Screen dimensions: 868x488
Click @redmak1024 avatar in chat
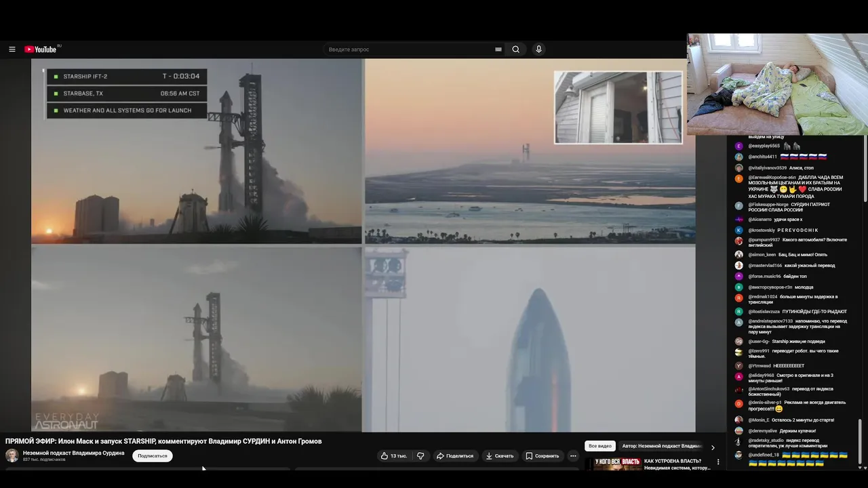(739, 298)
